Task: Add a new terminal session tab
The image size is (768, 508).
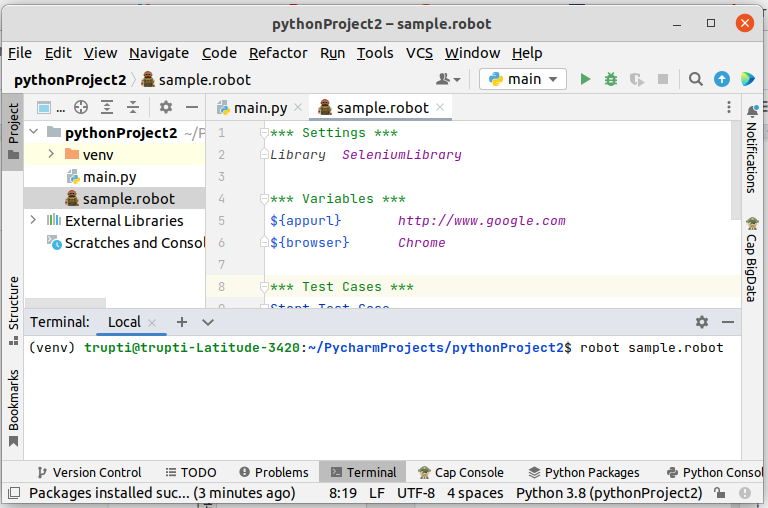Action: pos(182,322)
